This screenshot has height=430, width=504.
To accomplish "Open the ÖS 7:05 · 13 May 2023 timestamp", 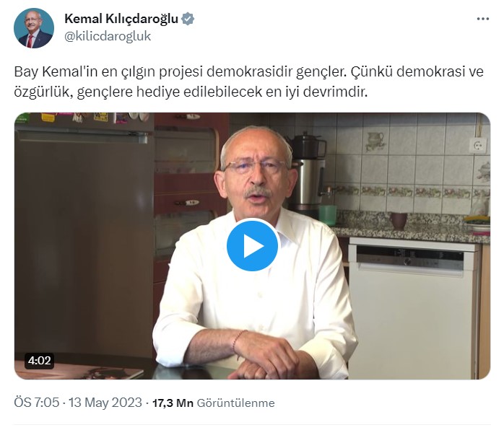I will [78, 403].
